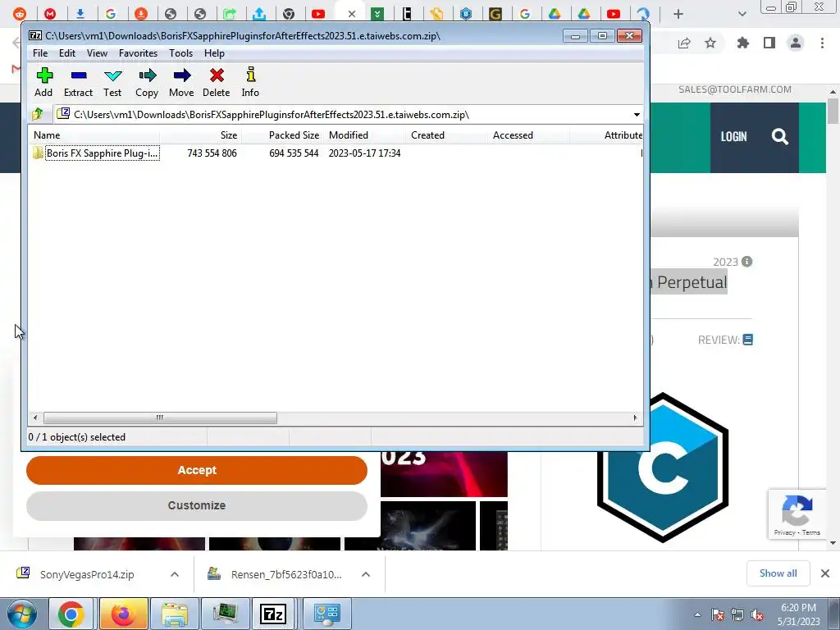Share this page via Chrome share icon
Viewport: 840px width, 630px height.
click(x=684, y=43)
